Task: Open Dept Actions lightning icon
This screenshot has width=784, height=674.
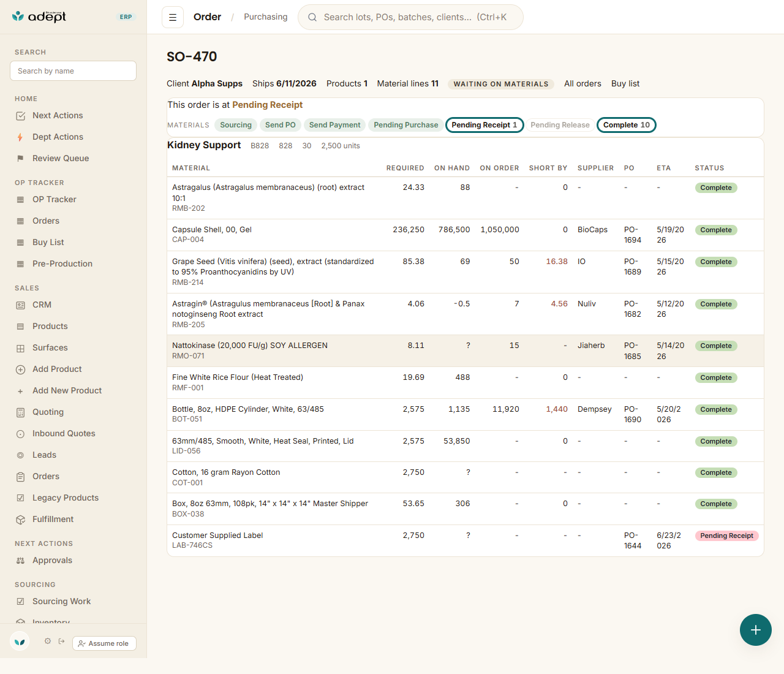Action: pyautogui.click(x=20, y=137)
